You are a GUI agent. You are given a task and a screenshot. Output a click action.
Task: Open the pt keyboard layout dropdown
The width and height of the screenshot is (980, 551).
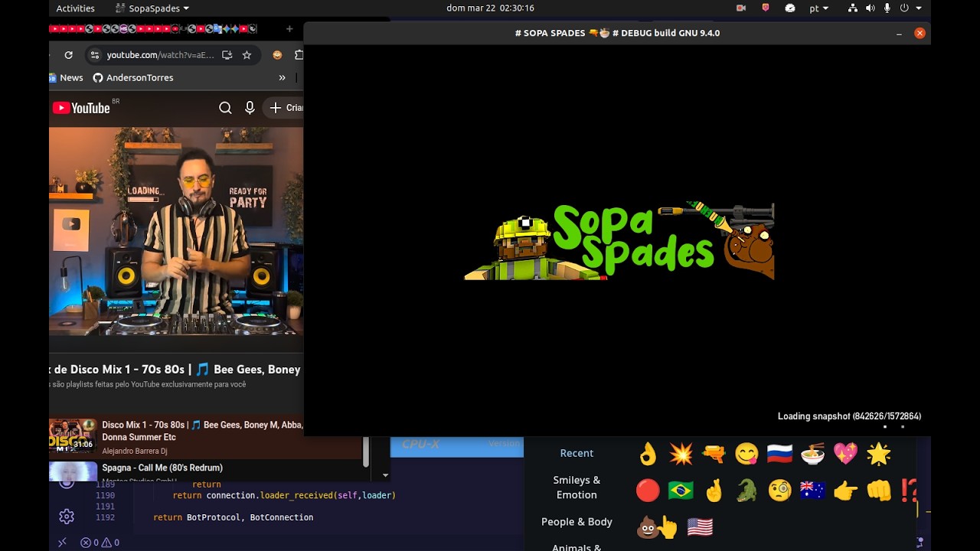point(818,8)
